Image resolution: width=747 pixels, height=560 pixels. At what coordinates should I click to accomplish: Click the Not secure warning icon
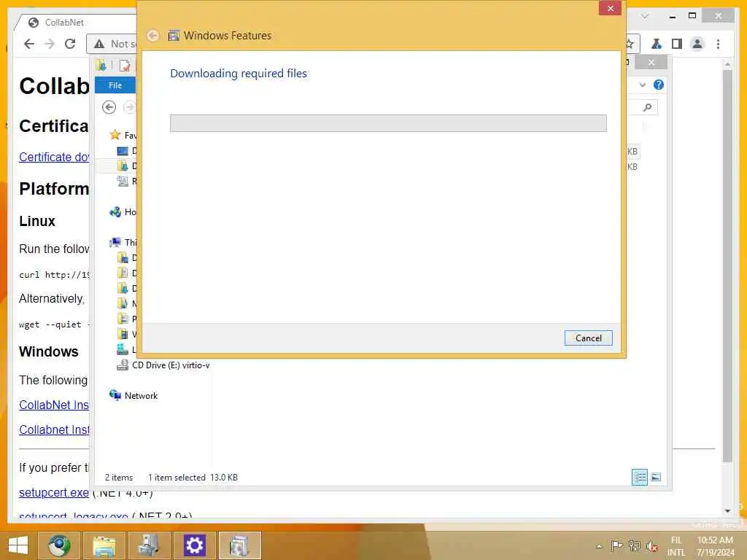coord(99,44)
